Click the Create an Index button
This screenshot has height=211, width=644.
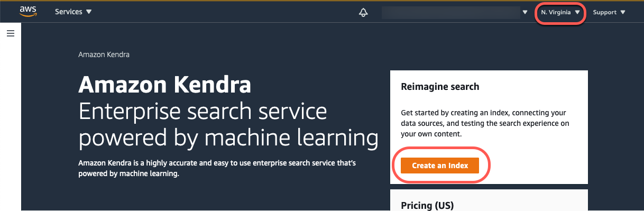tap(440, 166)
